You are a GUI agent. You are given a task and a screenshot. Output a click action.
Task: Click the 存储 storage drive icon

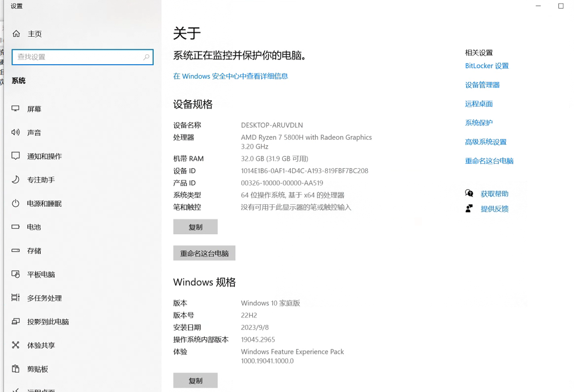[15, 250]
